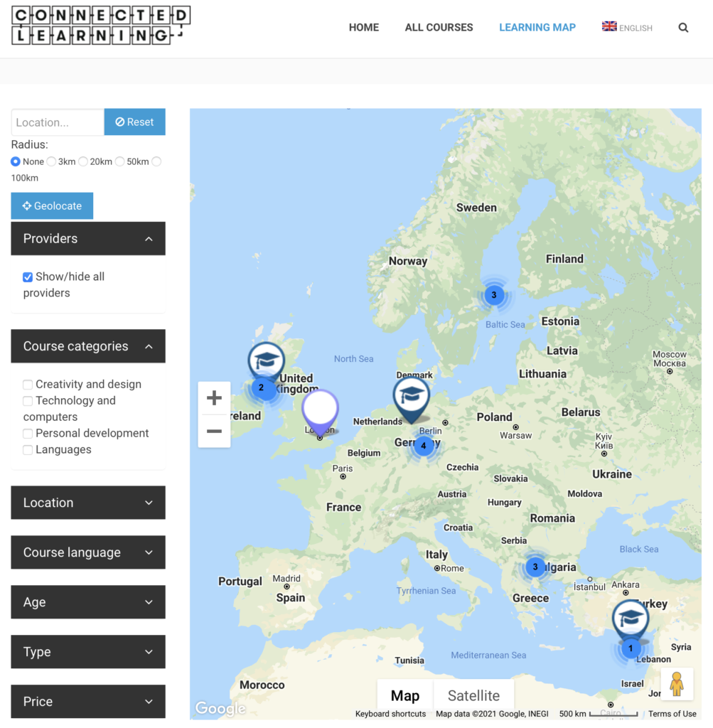Switch to the Map view tab
The width and height of the screenshot is (713, 728).
(x=405, y=695)
